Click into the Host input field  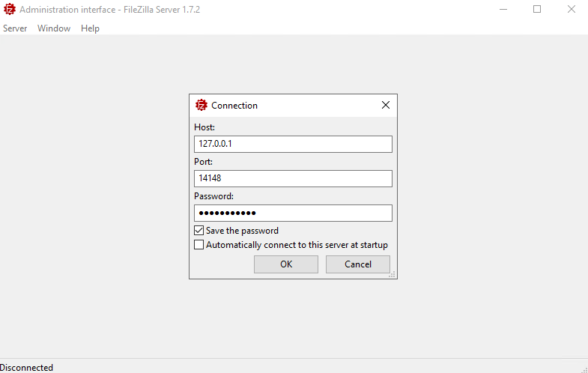(293, 144)
